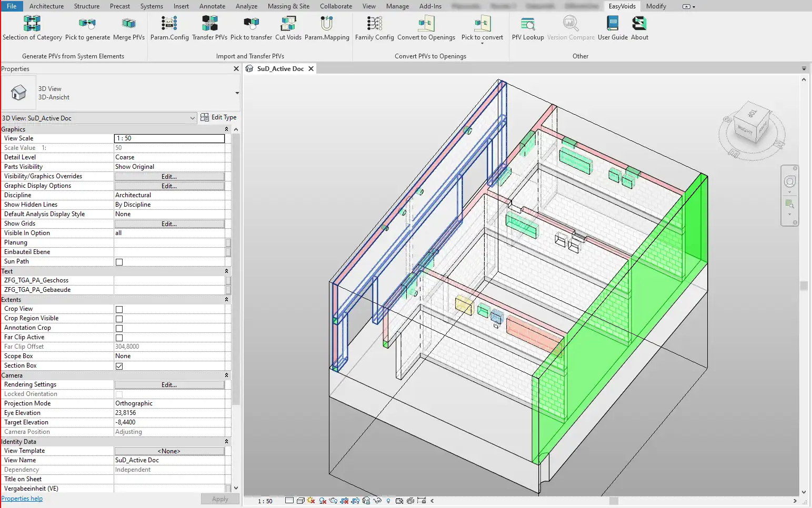The image size is (812, 508).
Task: Click the View Scale input field
Action: click(x=169, y=138)
